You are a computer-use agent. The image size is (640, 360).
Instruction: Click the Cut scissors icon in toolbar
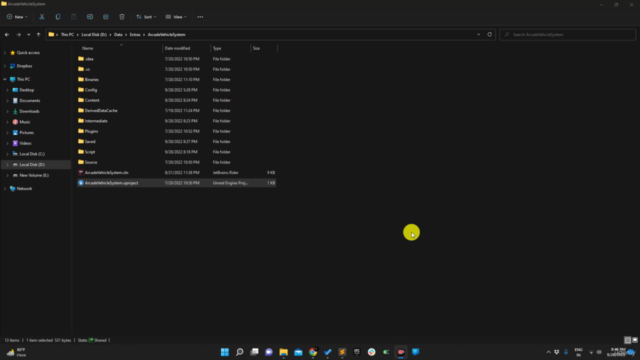[x=42, y=17]
